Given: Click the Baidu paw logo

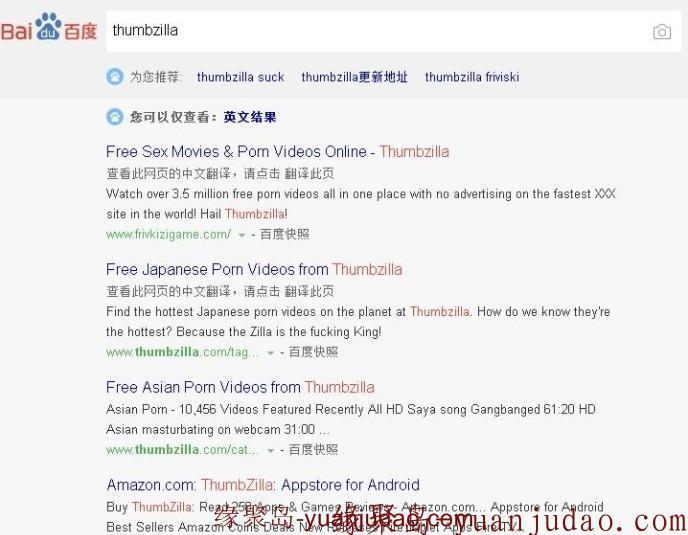Looking at the screenshot, I should coord(49,27).
